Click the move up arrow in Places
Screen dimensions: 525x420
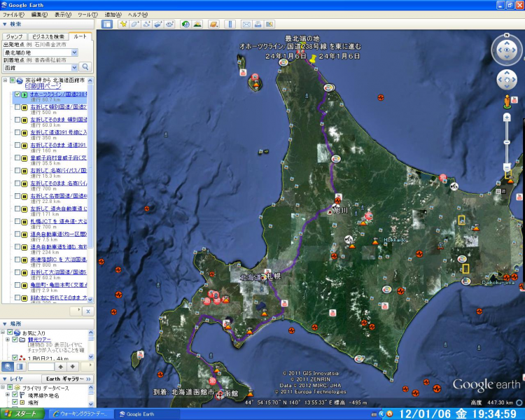tap(61, 366)
